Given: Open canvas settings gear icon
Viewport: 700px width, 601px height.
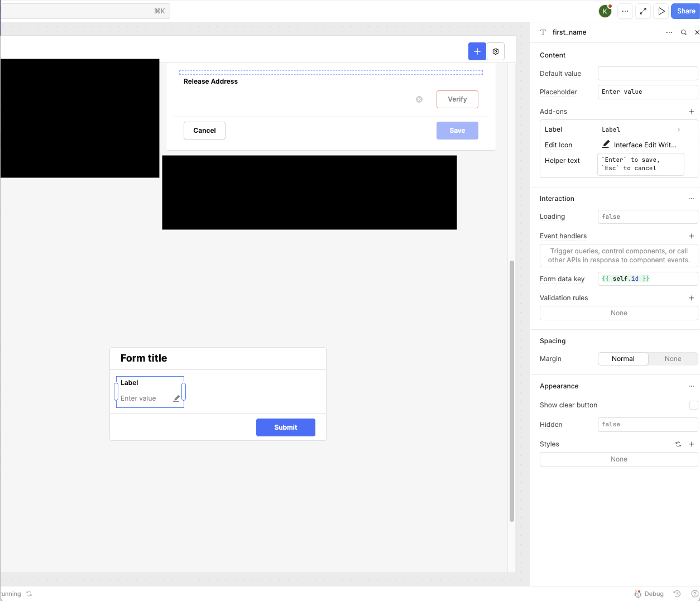Looking at the screenshot, I should click(496, 51).
